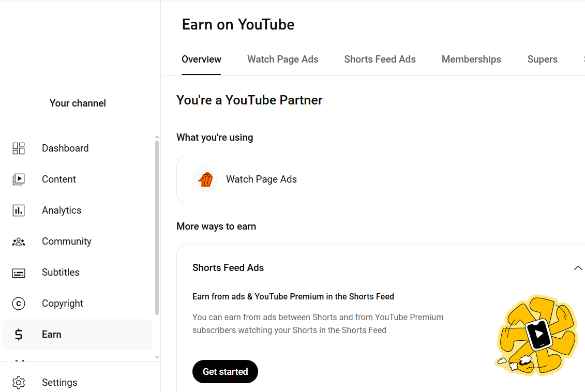Collapse the Shorts Feed Ads section

tap(578, 268)
